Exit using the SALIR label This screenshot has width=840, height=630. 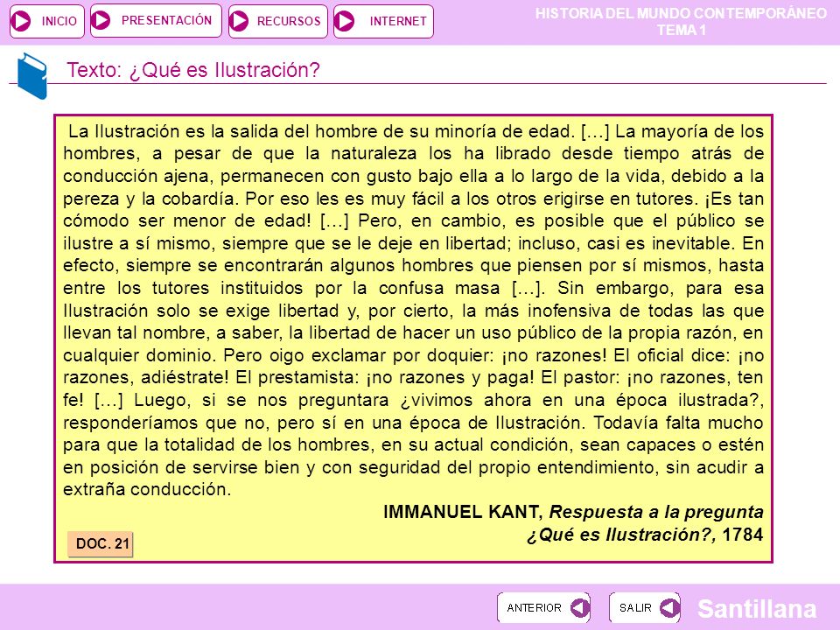coord(635,607)
